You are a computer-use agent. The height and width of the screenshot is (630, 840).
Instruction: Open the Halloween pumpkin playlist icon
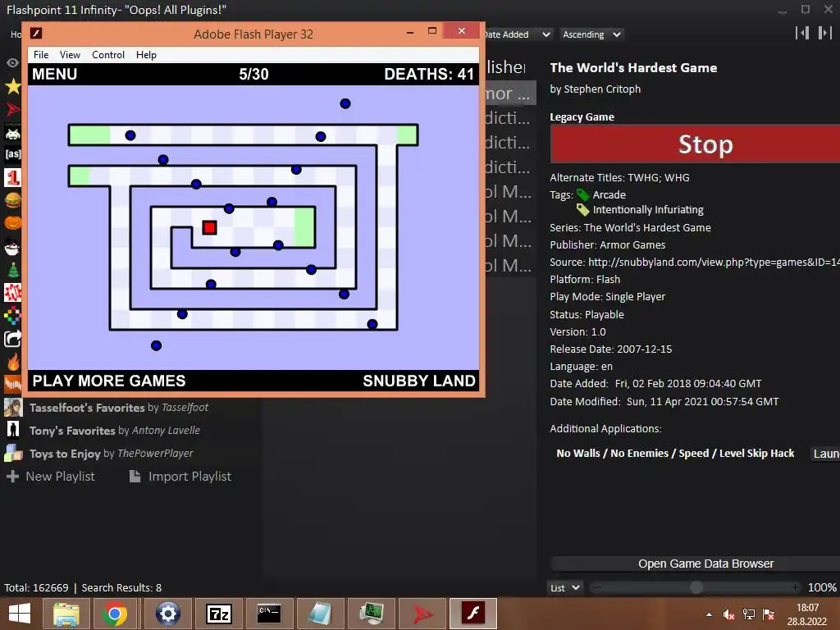(12, 222)
